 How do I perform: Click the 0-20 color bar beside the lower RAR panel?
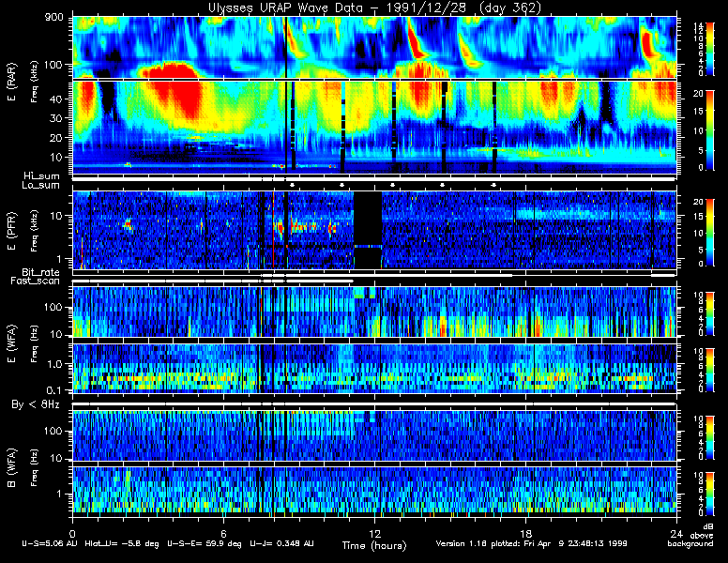point(710,130)
